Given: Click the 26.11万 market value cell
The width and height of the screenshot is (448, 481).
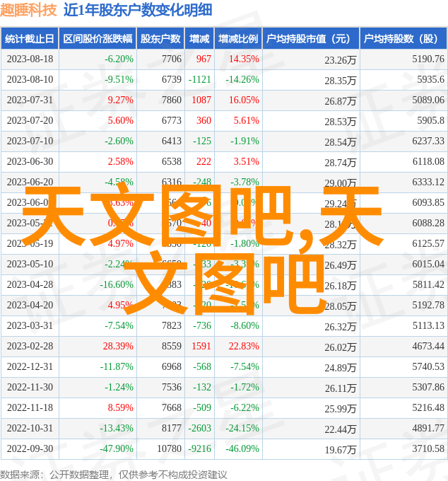Looking at the screenshot, I should [341, 388].
